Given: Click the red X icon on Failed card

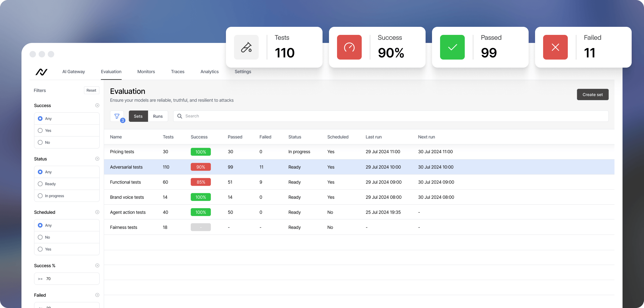Looking at the screenshot, I should 555,47.
